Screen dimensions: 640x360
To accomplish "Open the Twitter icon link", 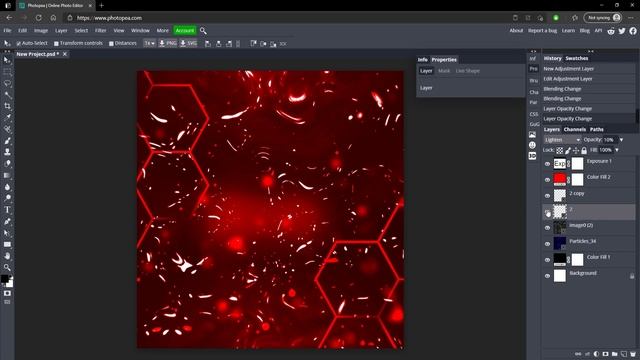I will 622,31.
